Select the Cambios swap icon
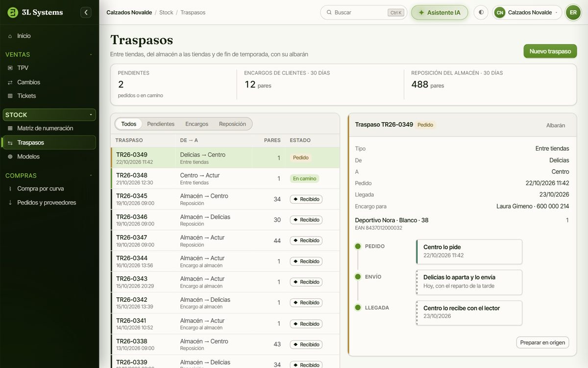The width and height of the screenshot is (588, 368). pyautogui.click(x=10, y=82)
